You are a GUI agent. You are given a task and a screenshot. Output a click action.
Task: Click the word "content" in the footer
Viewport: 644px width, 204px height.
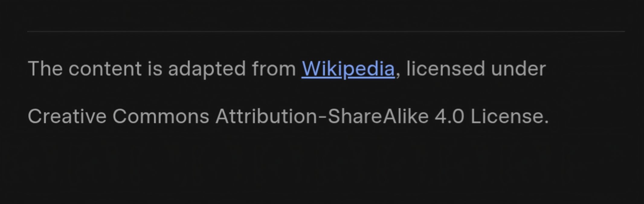point(105,69)
